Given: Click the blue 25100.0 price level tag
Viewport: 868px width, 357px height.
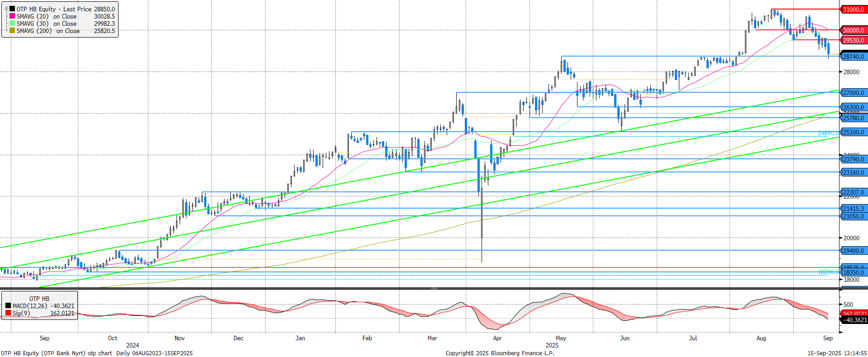Looking at the screenshot, I should pos(853,132).
